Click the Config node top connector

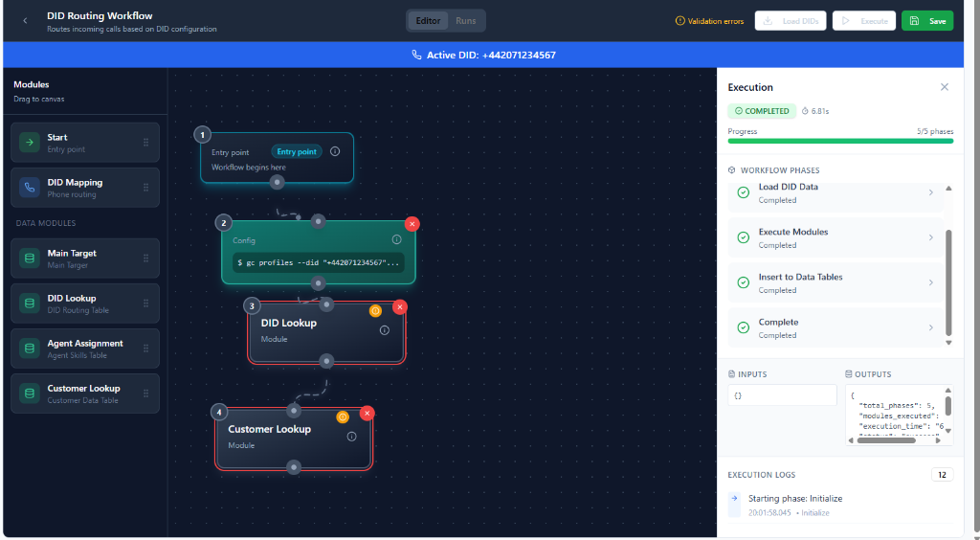(318, 221)
